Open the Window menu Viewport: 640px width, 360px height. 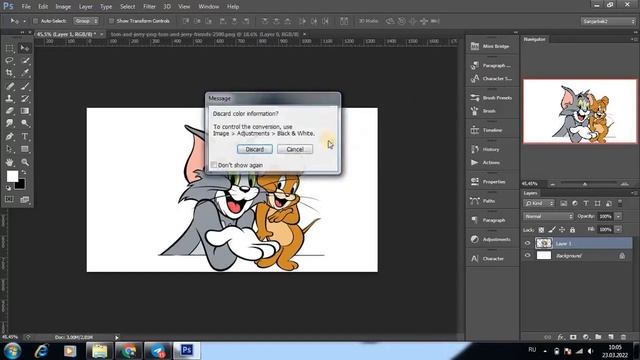tap(209, 7)
